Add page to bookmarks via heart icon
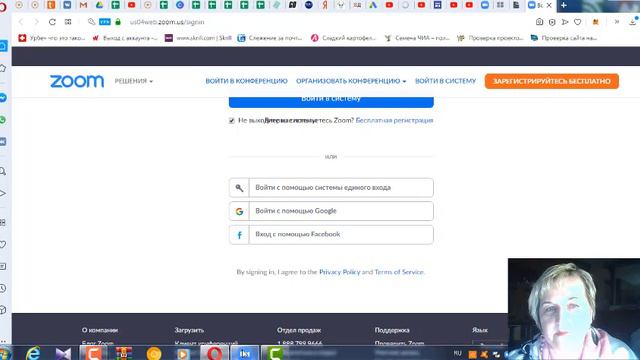Screen dimensions: 640x360 [578, 22]
